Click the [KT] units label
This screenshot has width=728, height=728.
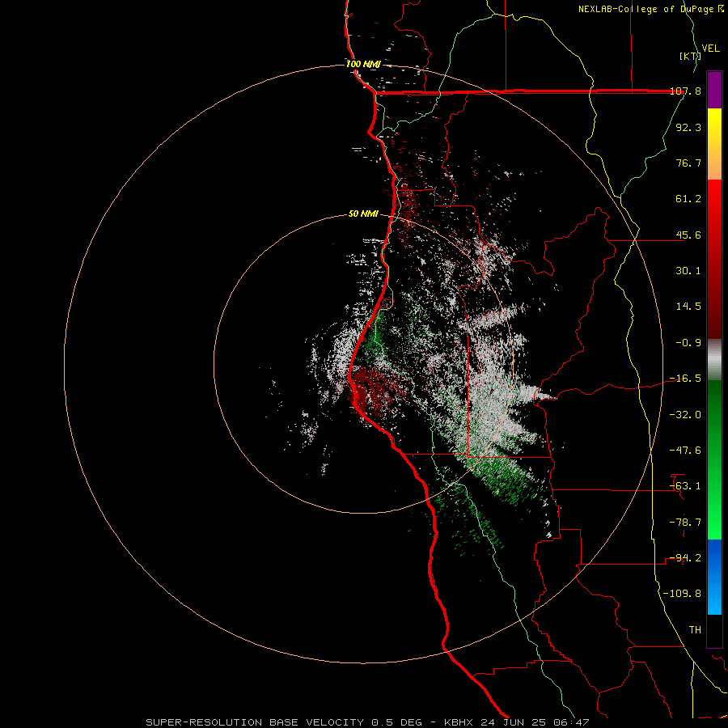coord(690,56)
